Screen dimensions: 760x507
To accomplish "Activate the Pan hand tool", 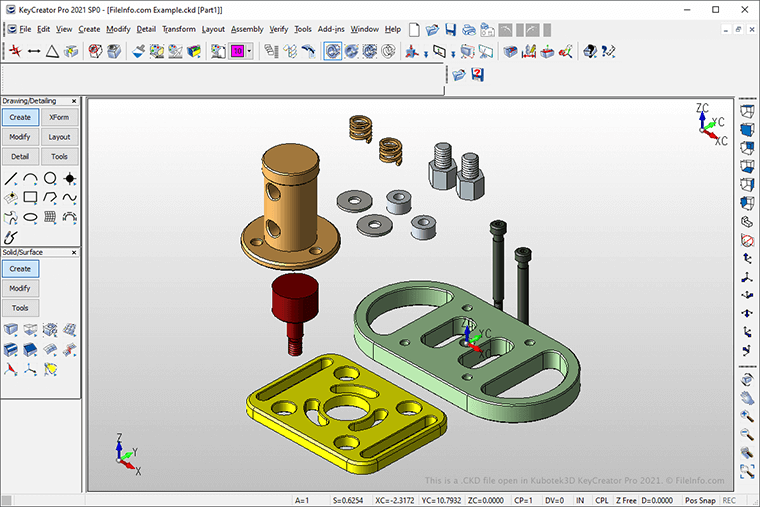I will [x=747, y=398].
